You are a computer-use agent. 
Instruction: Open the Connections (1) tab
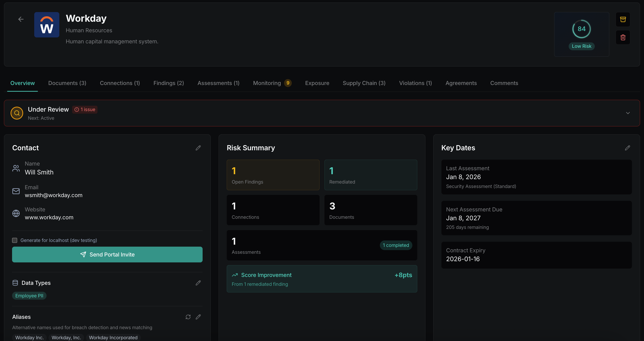120,83
